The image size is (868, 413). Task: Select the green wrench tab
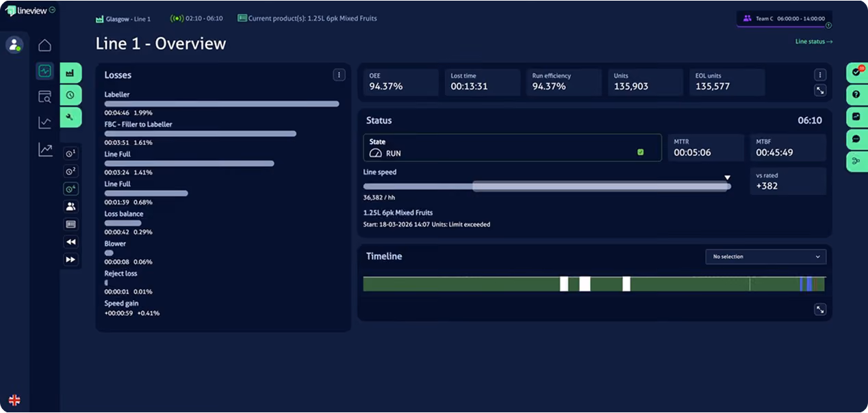(71, 117)
